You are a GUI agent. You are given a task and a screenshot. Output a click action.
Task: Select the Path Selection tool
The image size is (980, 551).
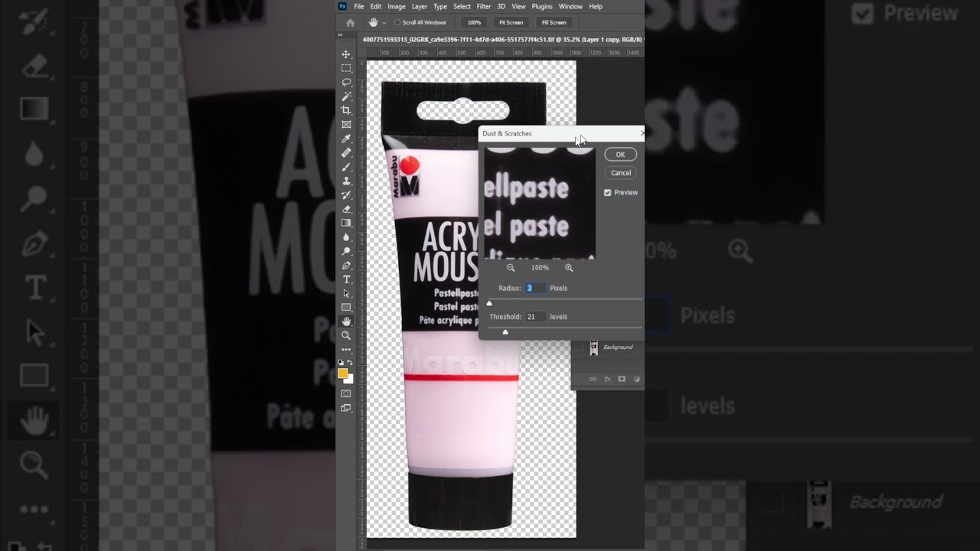click(x=346, y=293)
